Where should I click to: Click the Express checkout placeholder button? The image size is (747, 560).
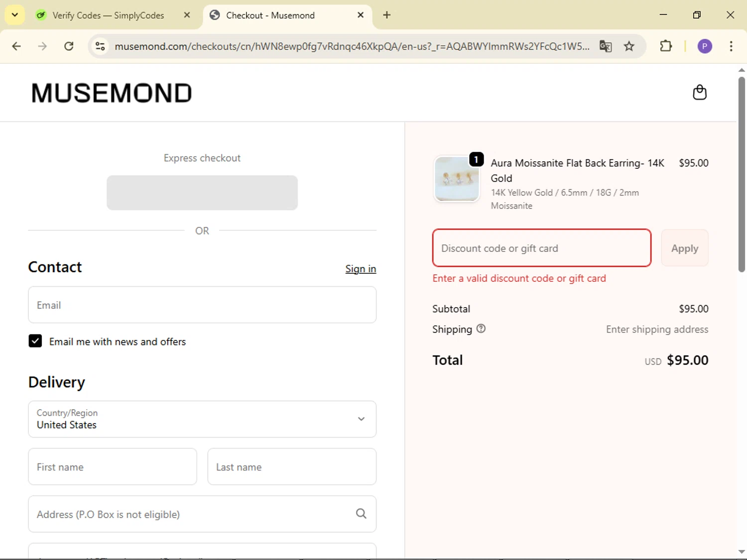[x=202, y=193]
